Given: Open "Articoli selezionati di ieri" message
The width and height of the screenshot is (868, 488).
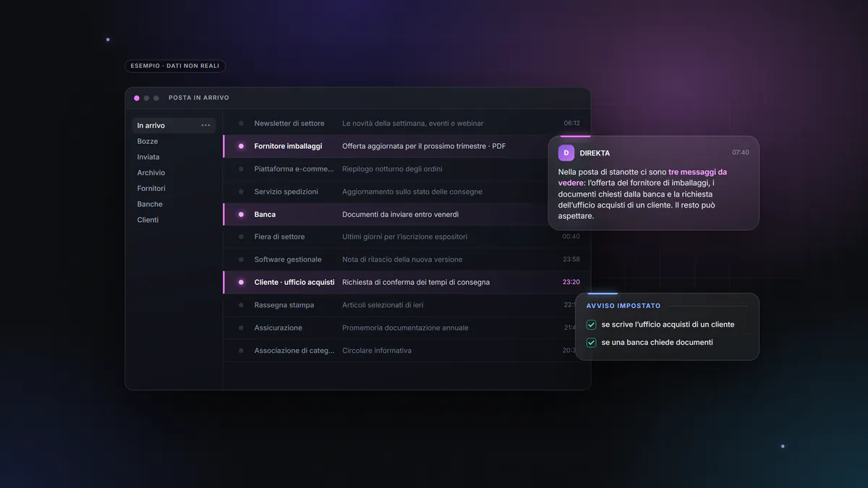Looking at the screenshot, I should 407,305.
